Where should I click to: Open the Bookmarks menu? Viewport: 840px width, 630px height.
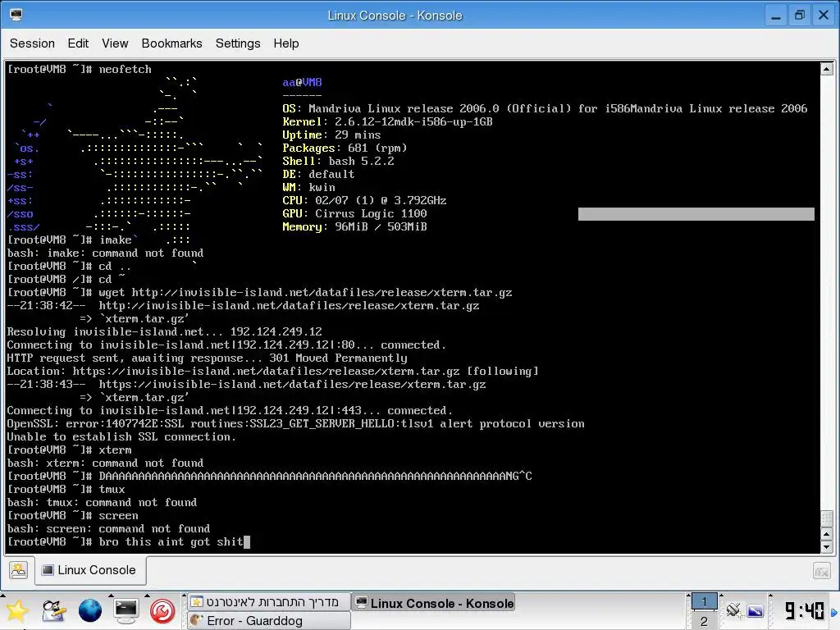(x=172, y=43)
